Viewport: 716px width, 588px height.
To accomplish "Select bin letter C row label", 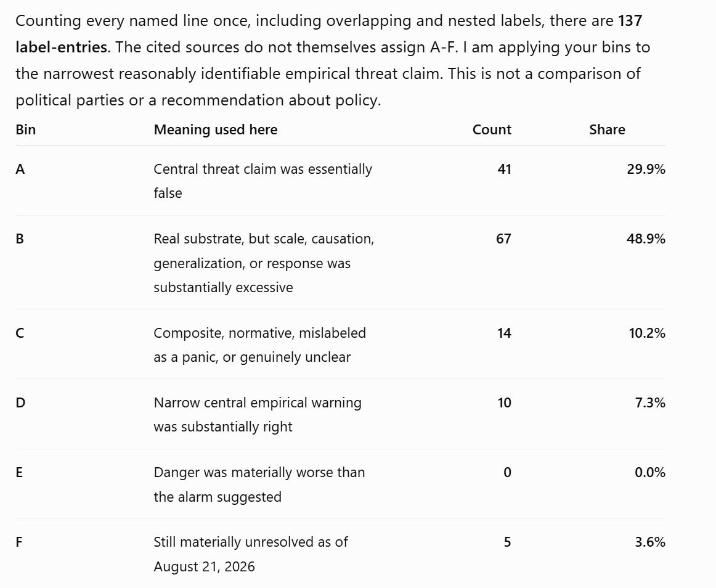I will (20, 333).
